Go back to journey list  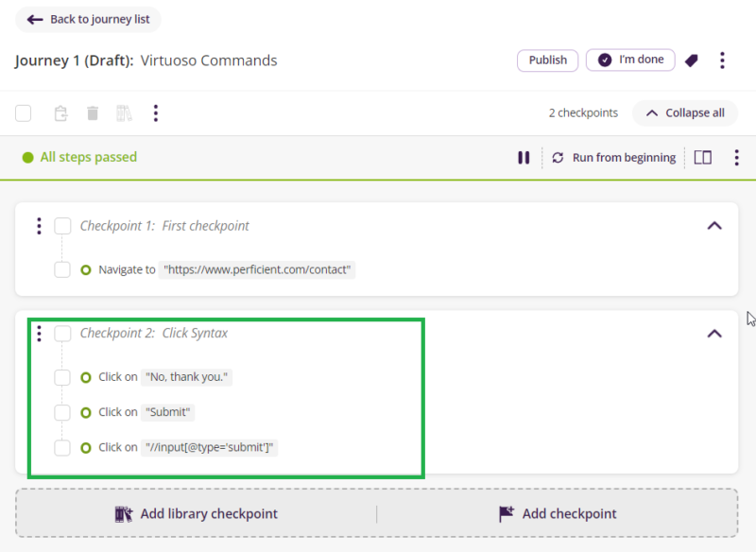coord(88,20)
